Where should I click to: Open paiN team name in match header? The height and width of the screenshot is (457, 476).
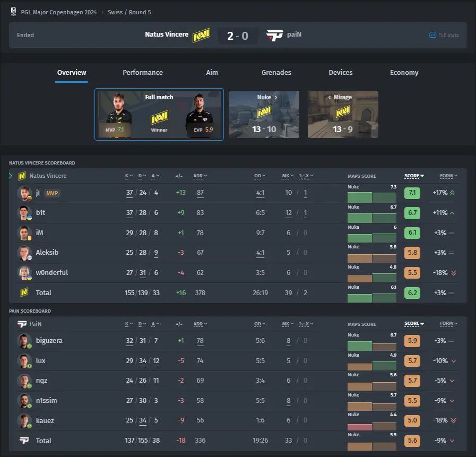[x=294, y=35]
